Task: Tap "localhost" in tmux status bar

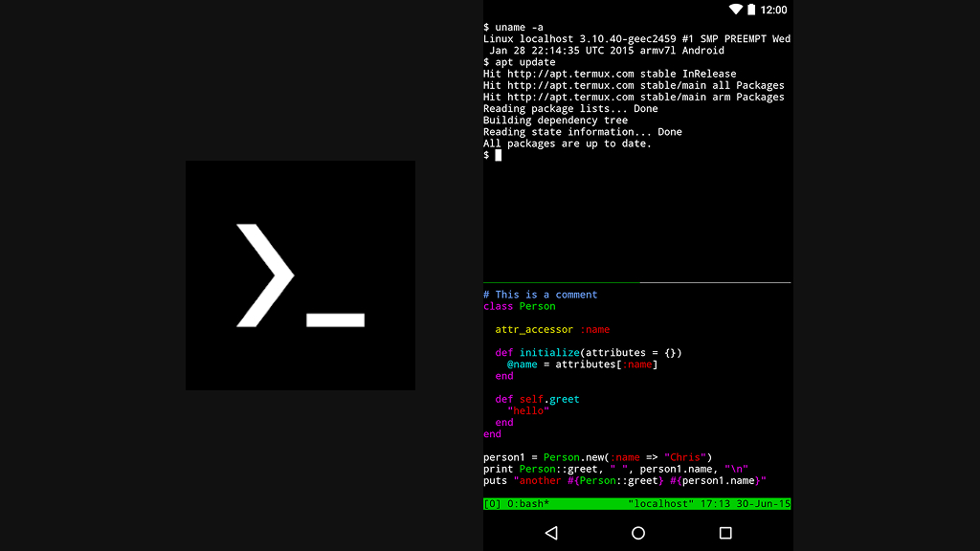Action: (661, 503)
